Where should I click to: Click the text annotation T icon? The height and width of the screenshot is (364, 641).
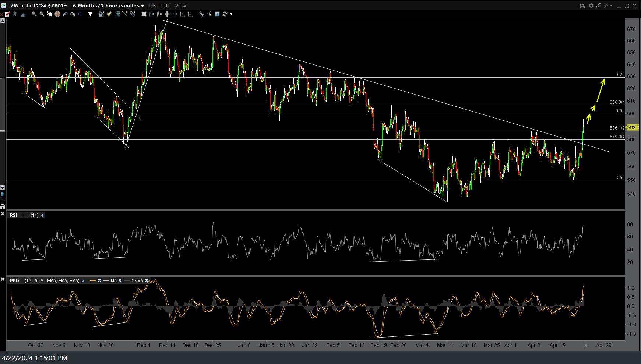coord(217,14)
